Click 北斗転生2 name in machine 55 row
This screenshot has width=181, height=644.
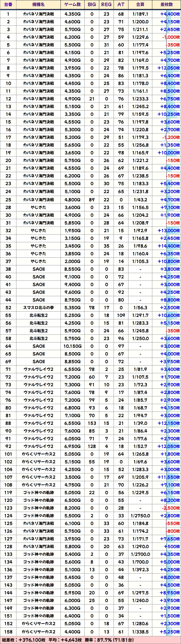tap(38, 315)
